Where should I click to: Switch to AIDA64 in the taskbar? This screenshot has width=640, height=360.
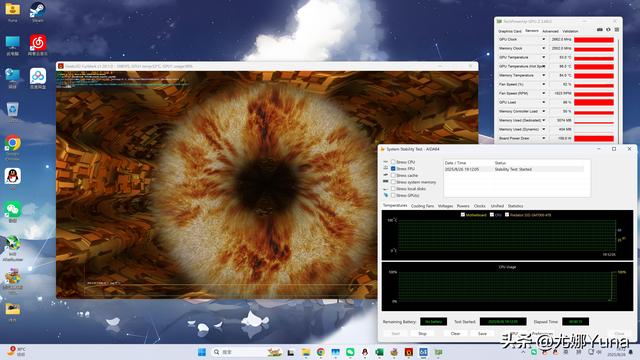(423, 352)
